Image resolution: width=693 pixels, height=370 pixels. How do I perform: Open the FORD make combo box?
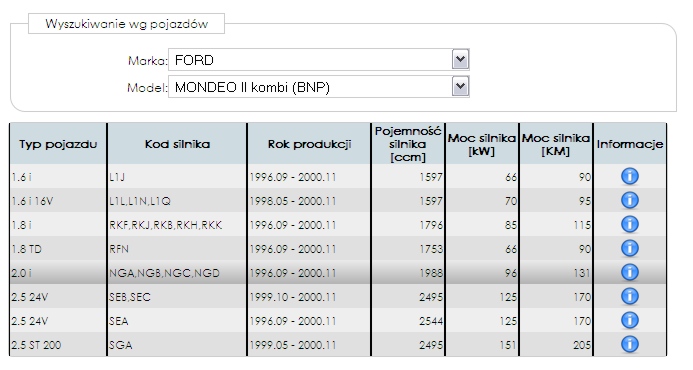coord(319,60)
